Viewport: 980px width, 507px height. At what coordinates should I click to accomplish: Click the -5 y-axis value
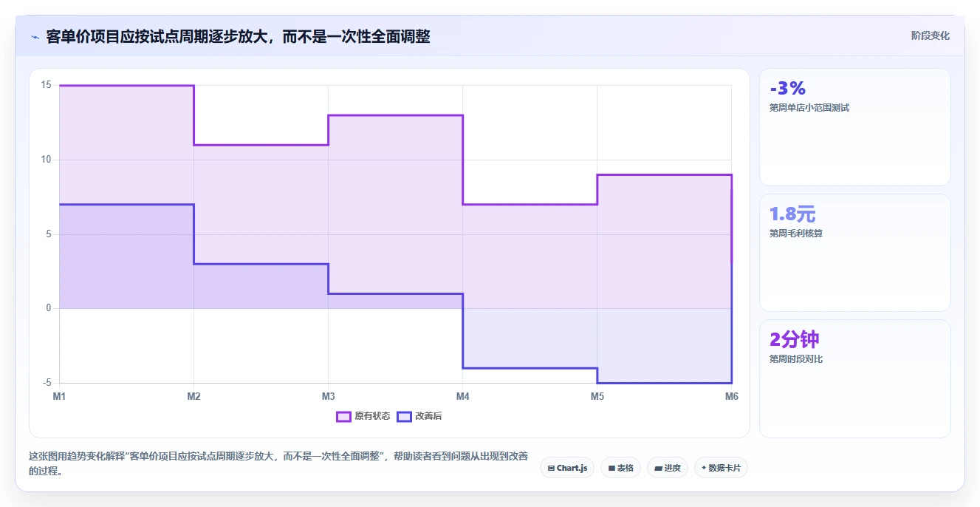[47, 383]
